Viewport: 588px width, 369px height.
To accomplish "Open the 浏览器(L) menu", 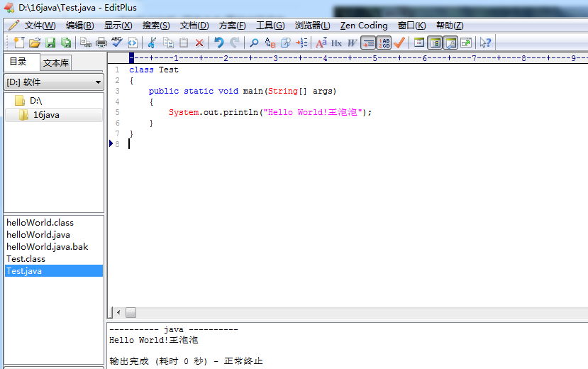I will (x=312, y=26).
